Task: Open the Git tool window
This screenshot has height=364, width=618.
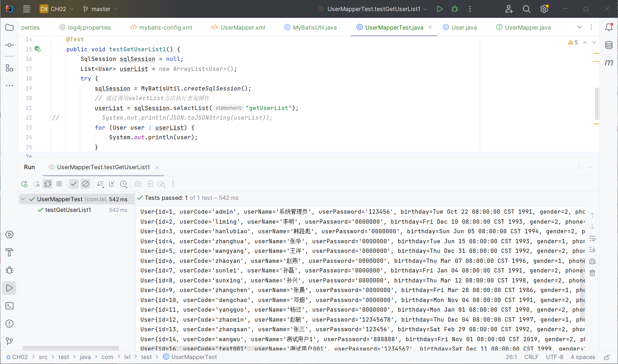Action: 10,342
